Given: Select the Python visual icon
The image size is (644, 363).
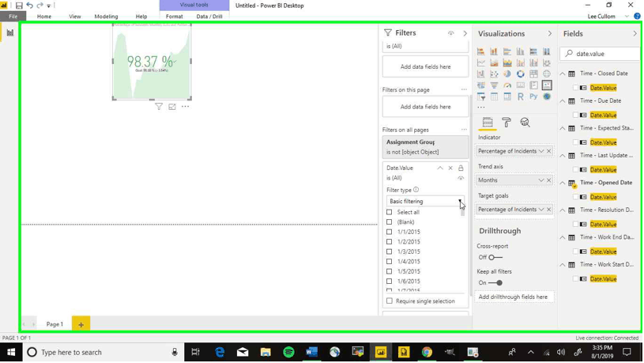Looking at the screenshot, I should point(533,96).
